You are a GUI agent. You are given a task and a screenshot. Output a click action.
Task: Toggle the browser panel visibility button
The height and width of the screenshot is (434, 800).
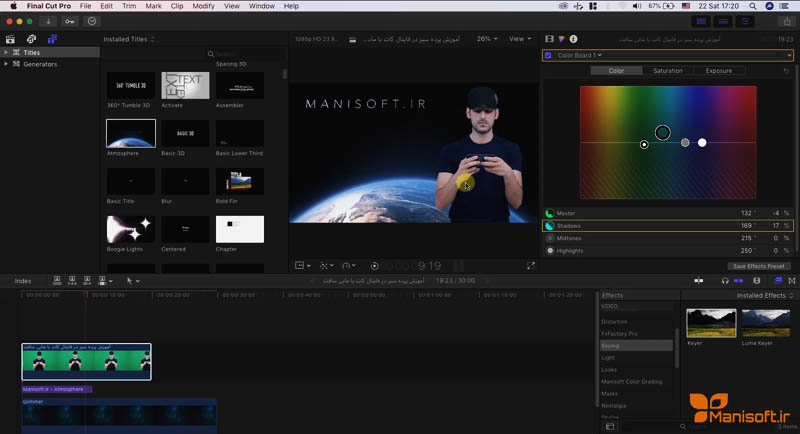pos(702,21)
